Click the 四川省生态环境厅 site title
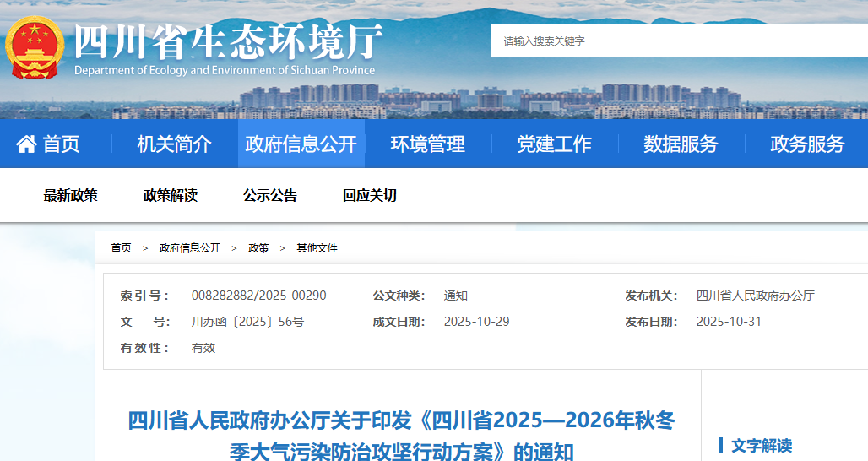 [228, 41]
